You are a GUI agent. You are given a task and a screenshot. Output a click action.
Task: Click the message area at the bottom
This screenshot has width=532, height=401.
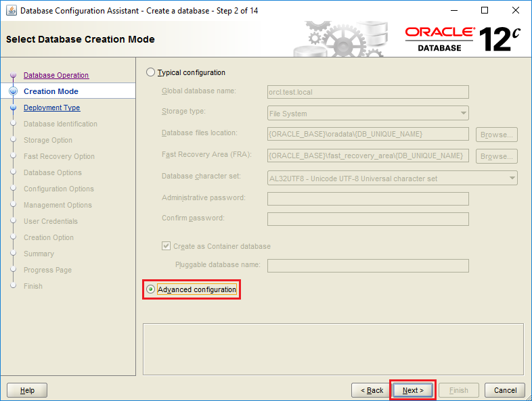(333, 349)
